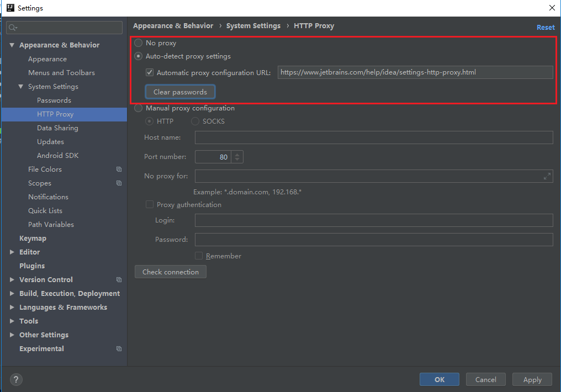
Task: Open help with the question mark icon
Action: [16, 380]
